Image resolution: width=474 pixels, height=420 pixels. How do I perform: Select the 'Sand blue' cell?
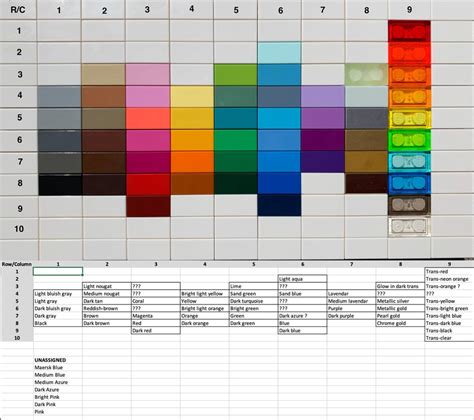coord(302,294)
